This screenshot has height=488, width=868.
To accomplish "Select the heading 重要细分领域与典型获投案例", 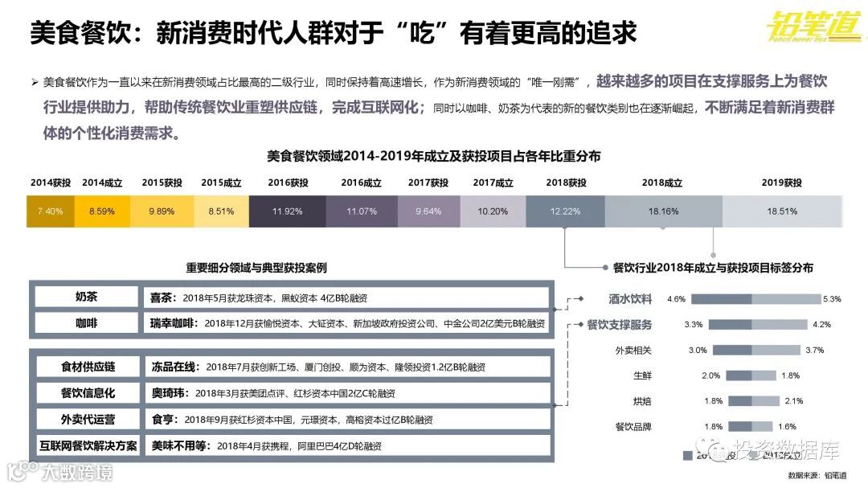I will tap(256, 268).
